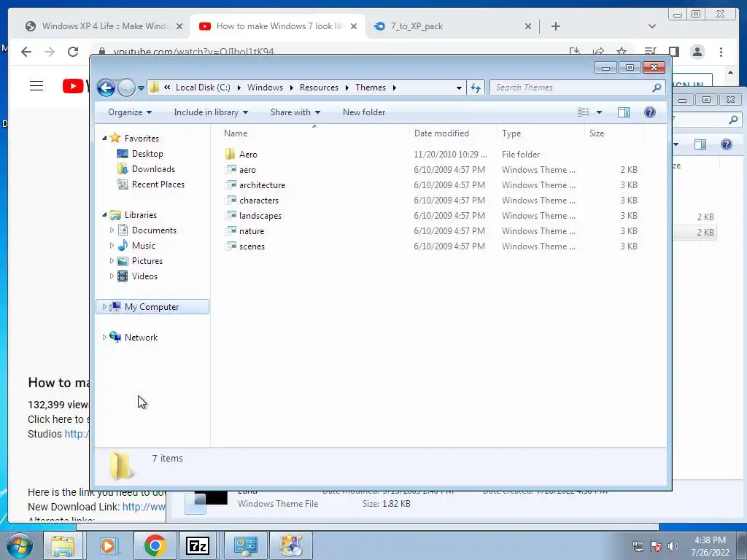Open 7-Zip from the taskbar
Screen dimensions: 747x560
tap(198, 545)
